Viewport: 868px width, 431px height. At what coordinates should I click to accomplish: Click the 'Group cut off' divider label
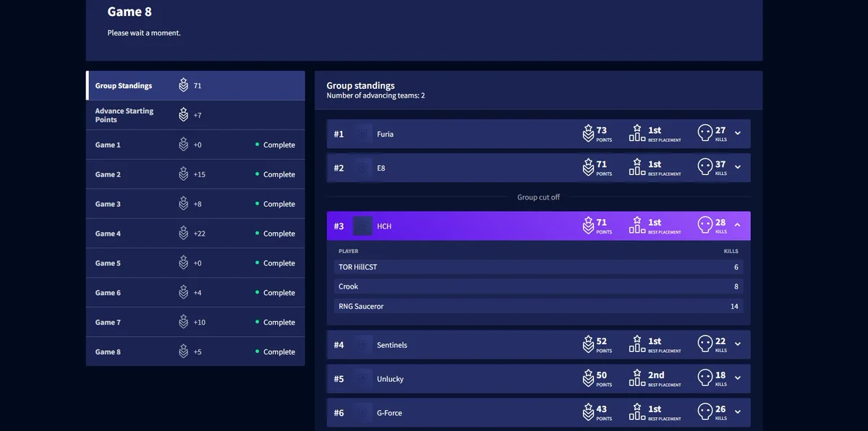(538, 197)
